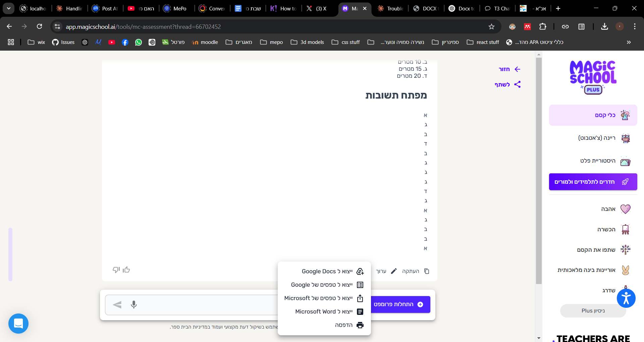This screenshot has height=342, width=644.
Task: Open the moodle bookmark
Action: 205,42
